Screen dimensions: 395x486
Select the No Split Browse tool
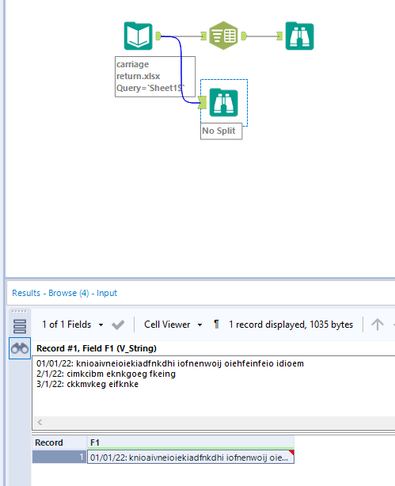(x=224, y=103)
